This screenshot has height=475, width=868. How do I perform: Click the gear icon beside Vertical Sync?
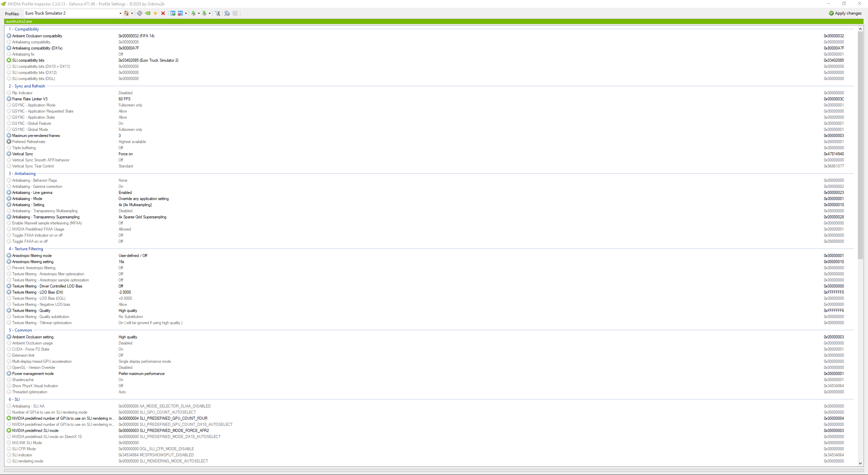click(x=9, y=154)
